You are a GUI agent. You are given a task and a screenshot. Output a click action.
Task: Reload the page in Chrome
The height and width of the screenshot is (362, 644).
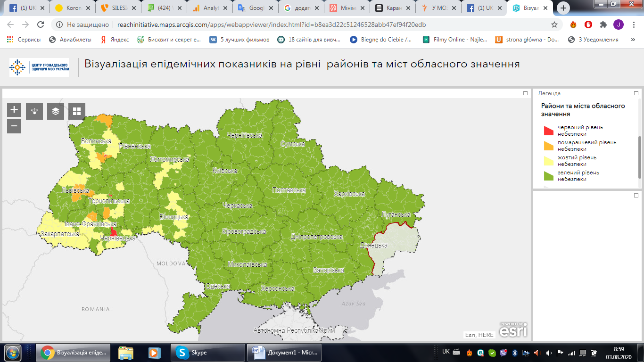pos(41,25)
